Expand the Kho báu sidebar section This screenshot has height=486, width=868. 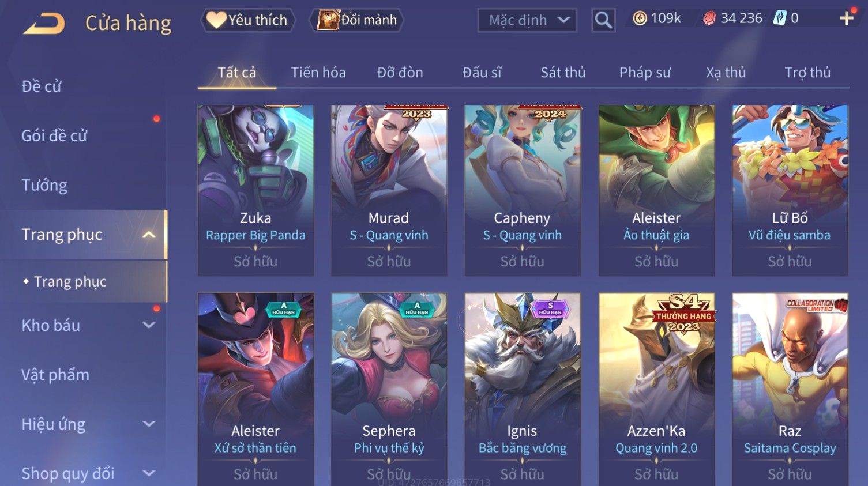pyautogui.click(x=149, y=325)
